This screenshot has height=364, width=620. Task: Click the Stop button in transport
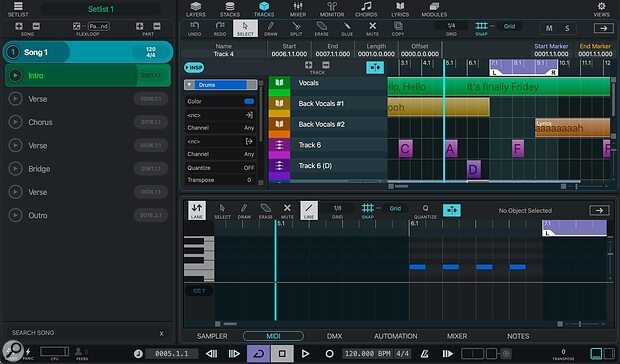(x=282, y=353)
